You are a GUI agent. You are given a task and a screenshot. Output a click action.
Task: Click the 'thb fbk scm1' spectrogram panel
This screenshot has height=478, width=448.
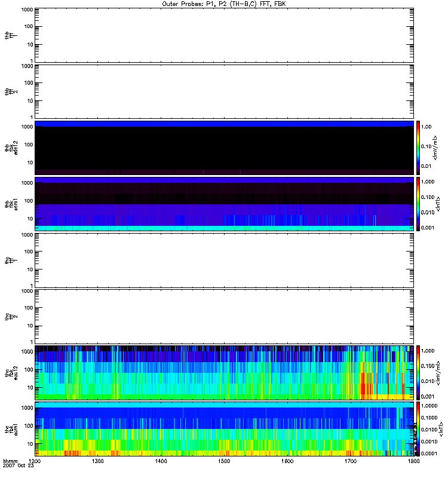click(x=225, y=204)
